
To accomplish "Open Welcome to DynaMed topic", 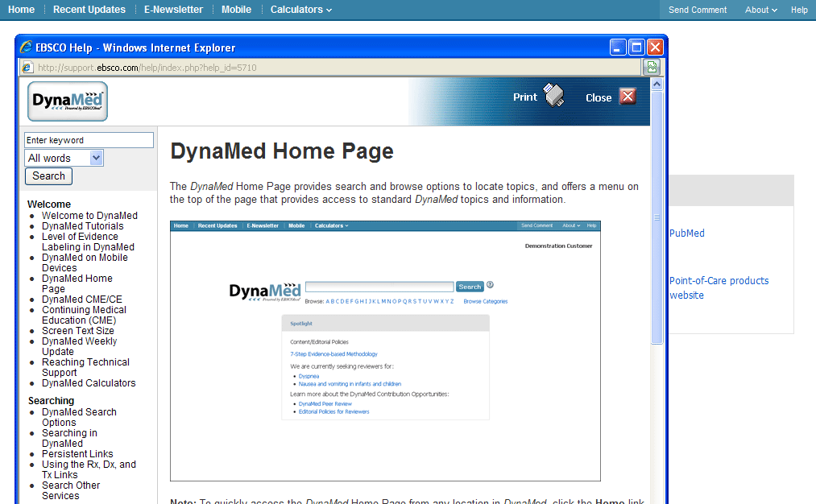I will (89, 215).
